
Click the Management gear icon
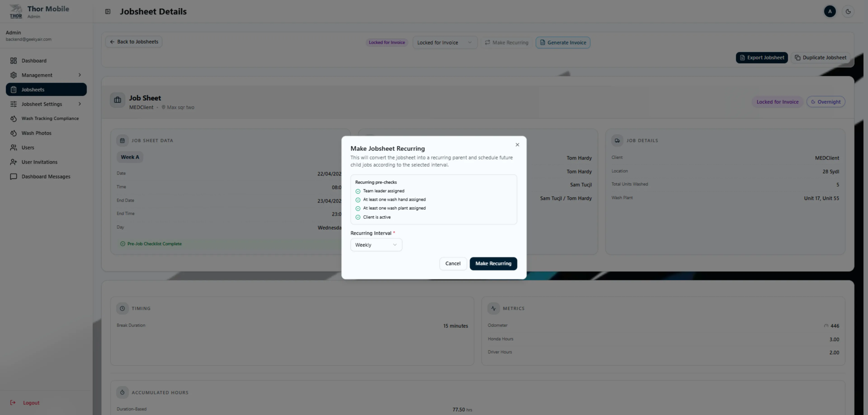[14, 75]
